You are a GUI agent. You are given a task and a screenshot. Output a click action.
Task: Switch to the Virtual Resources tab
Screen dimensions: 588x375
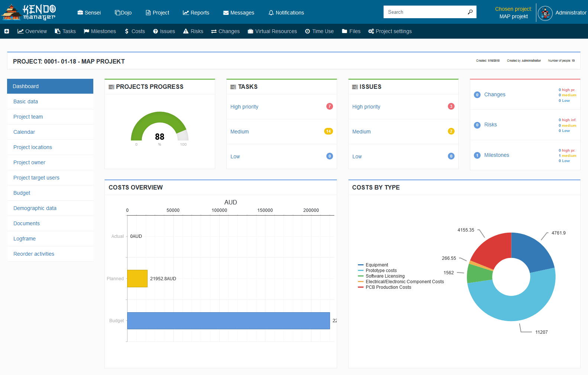(272, 31)
